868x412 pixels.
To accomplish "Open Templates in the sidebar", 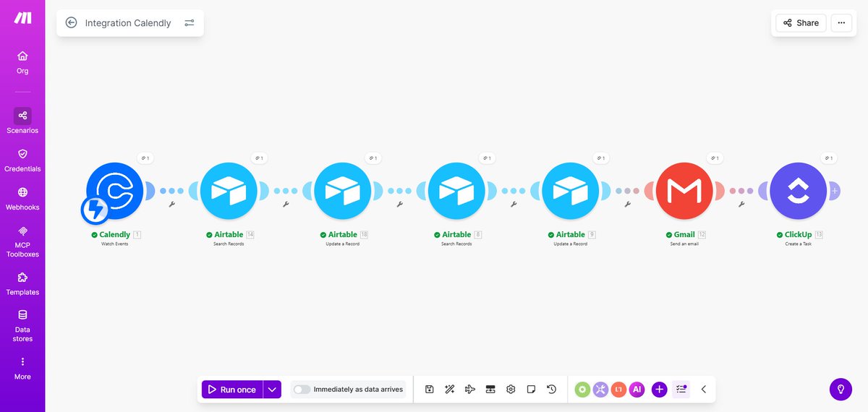I will (x=22, y=284).
